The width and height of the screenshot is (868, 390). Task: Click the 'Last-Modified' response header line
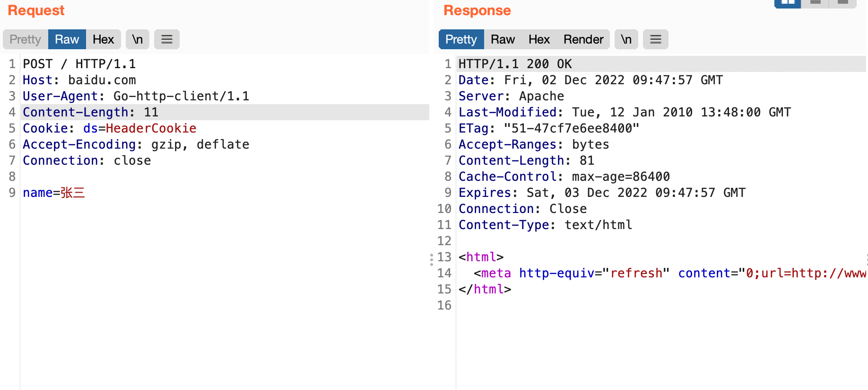coord(625,112)
